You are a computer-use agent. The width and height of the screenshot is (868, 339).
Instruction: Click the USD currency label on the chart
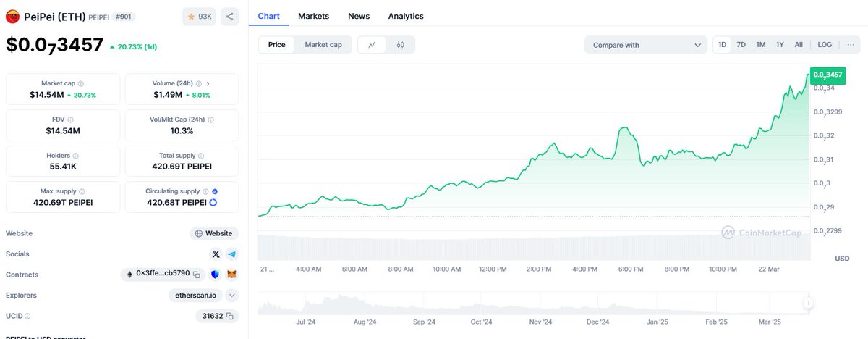pyautogui.click(x=842, y=259)
